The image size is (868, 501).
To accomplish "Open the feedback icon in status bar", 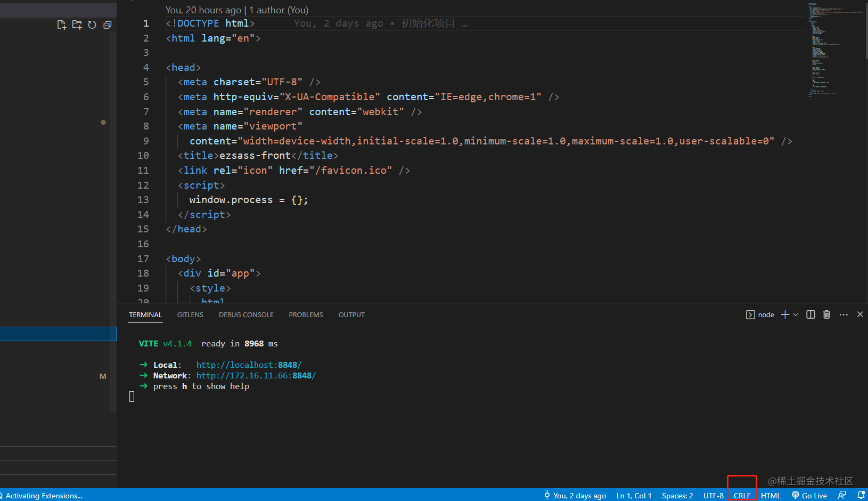I will (x=842, y=495).
